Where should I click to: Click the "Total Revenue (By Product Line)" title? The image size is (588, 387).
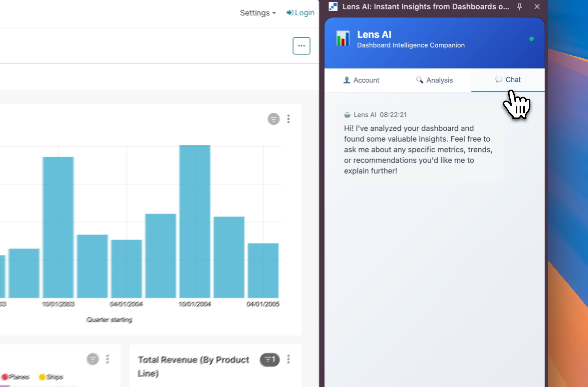193,366
